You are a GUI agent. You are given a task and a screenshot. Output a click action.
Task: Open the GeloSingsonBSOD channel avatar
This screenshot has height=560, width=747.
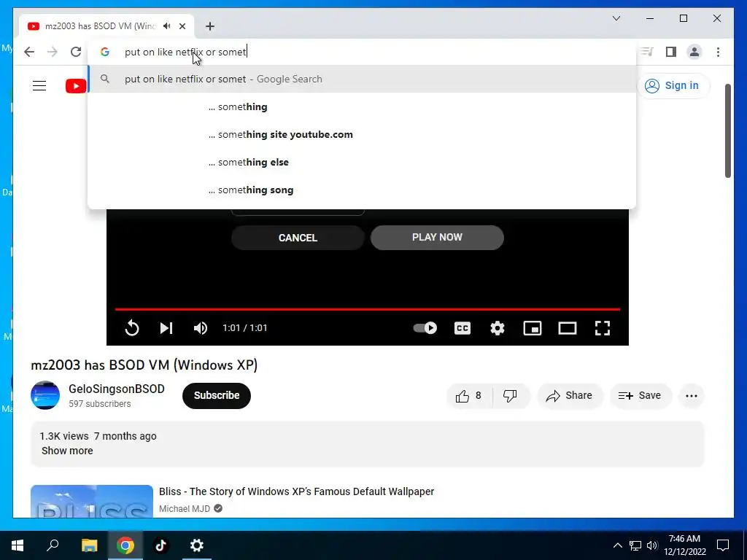(45, 395)
